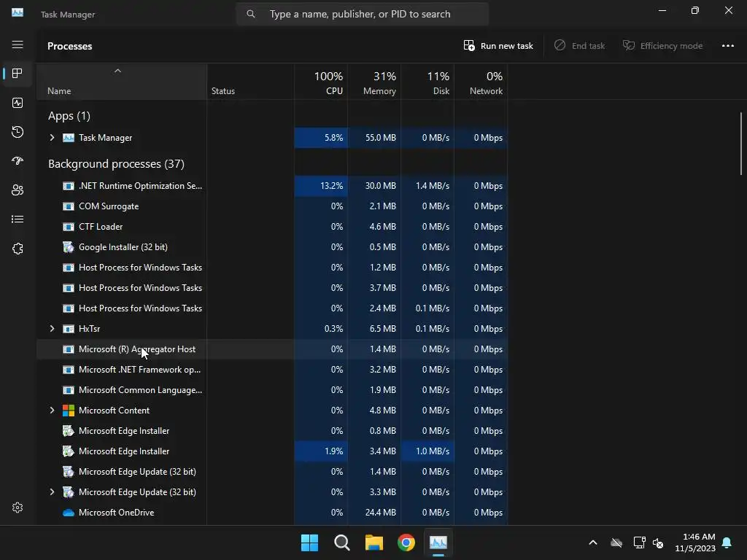Screen dimensions: 747x560
Task: Select Microsoft .NET Framework op... process
Action: [272, 370]
